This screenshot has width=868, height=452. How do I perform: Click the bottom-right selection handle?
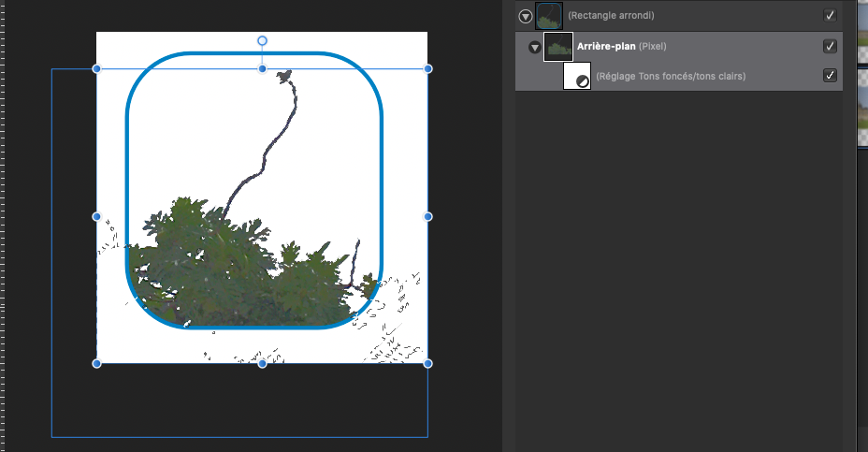(427, 363)
